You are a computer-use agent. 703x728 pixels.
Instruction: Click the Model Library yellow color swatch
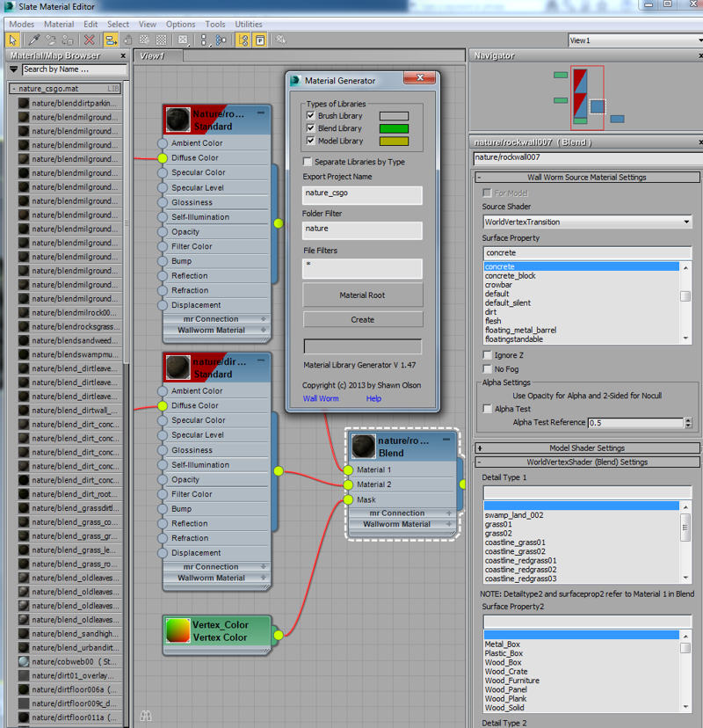coord(394,142)
